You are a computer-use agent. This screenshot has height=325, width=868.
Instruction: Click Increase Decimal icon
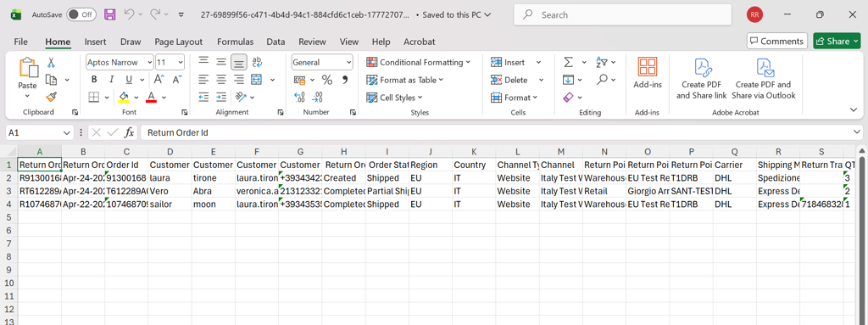click(299, 98)
